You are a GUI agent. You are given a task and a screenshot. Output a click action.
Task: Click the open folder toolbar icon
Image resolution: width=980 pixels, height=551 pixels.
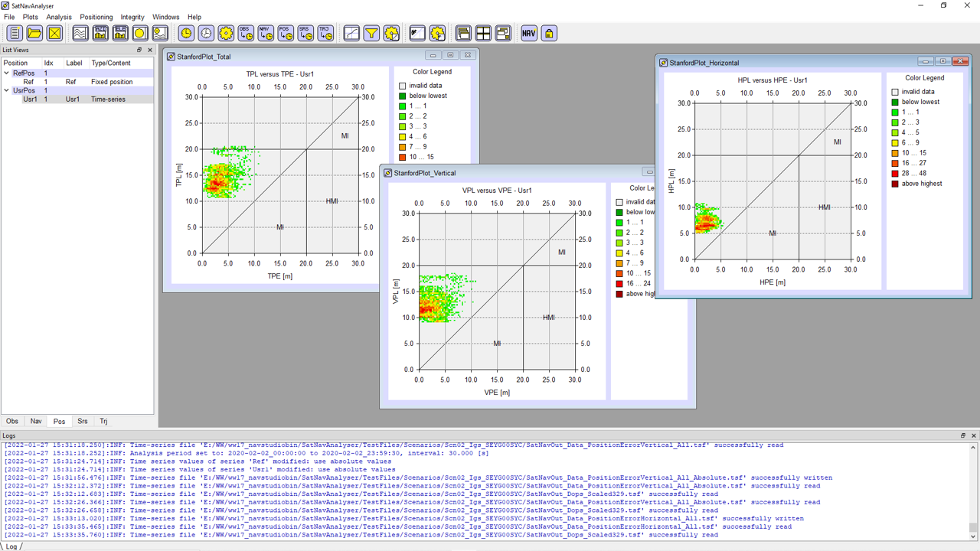[x=34, y=33]
